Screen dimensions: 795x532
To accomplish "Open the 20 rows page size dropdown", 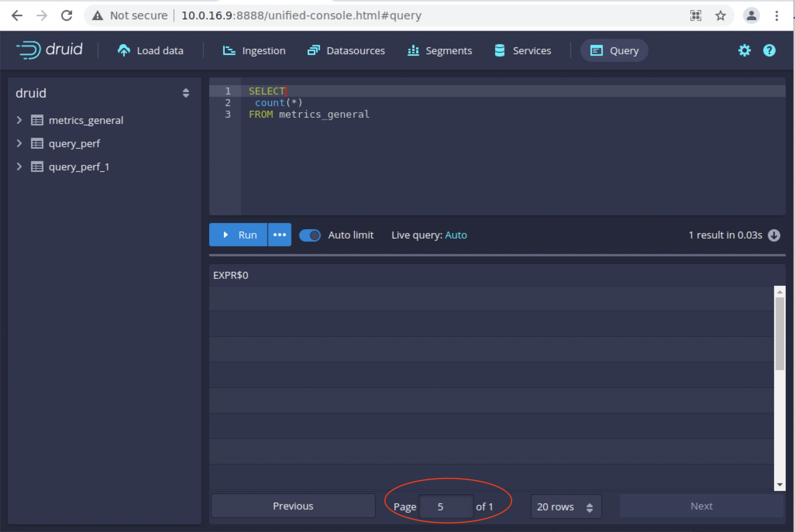I will click(x=566, y=506).
